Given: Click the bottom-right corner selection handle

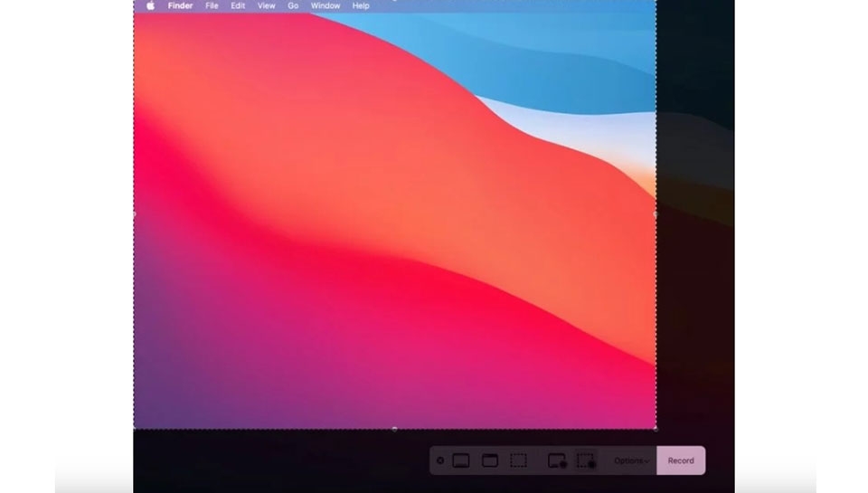Looking at the screenshot, I should tap(656, 429).
